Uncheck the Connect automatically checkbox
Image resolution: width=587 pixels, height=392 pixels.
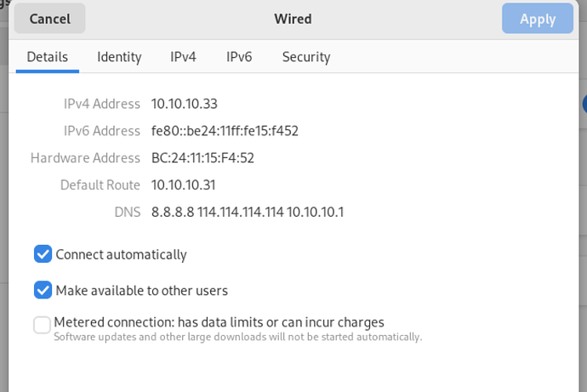pos(43,254)
